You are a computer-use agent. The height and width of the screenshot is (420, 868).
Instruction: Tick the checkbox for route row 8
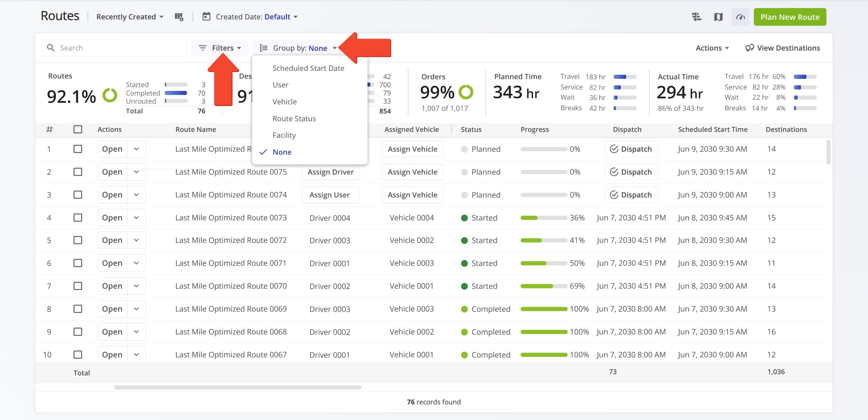[x=78, y=309]
